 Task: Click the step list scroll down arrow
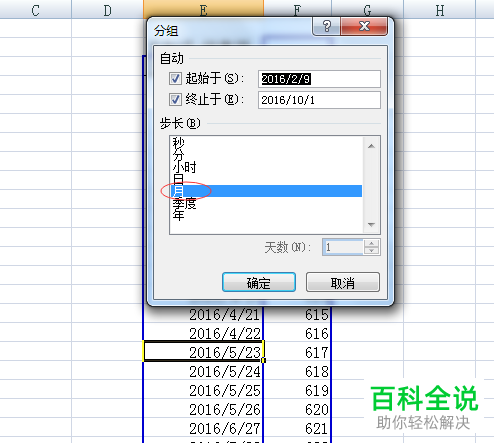(x=371, y=225)
